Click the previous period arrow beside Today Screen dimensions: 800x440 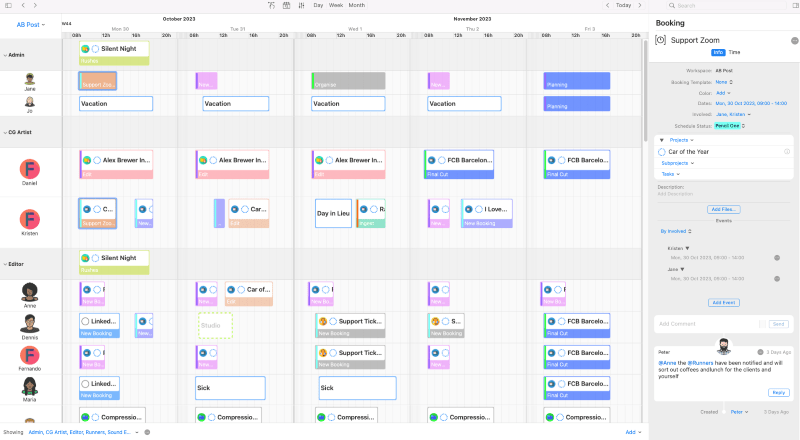(609, 5)
